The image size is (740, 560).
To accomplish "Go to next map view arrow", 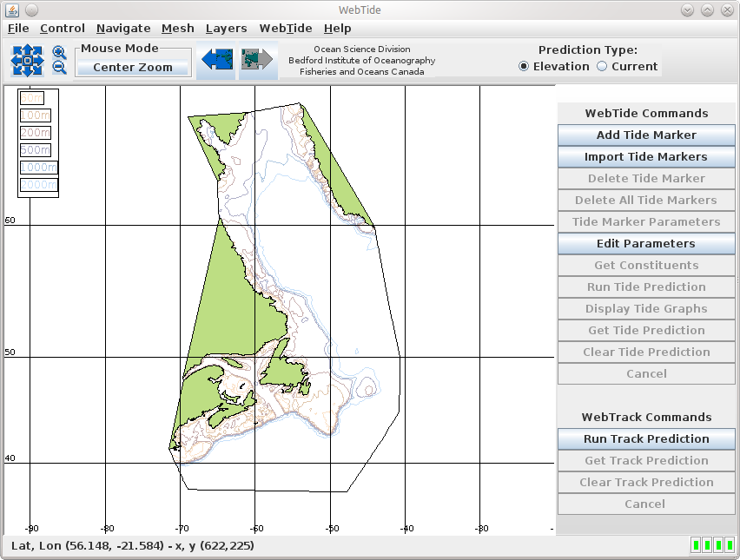I will tap(258, 60).
